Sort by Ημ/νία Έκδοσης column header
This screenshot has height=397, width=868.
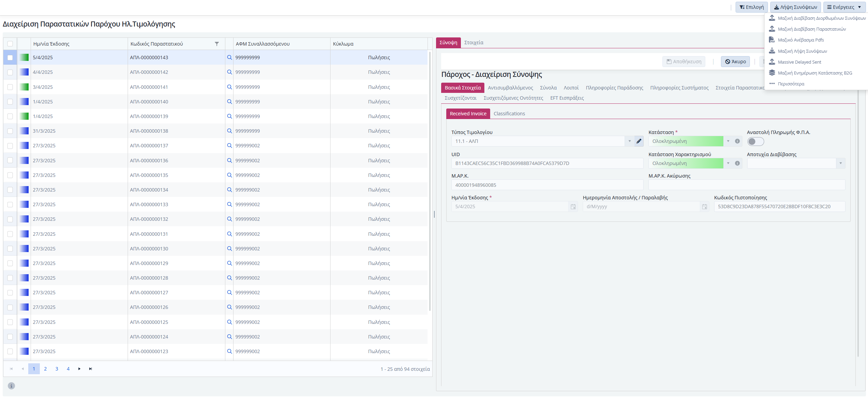[51, 44]
